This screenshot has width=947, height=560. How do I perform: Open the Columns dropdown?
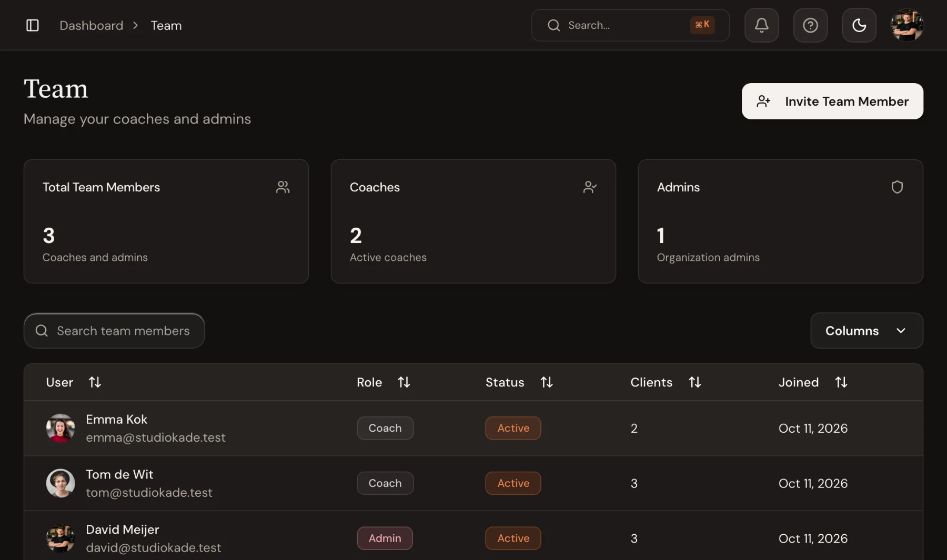pos(867,331)
